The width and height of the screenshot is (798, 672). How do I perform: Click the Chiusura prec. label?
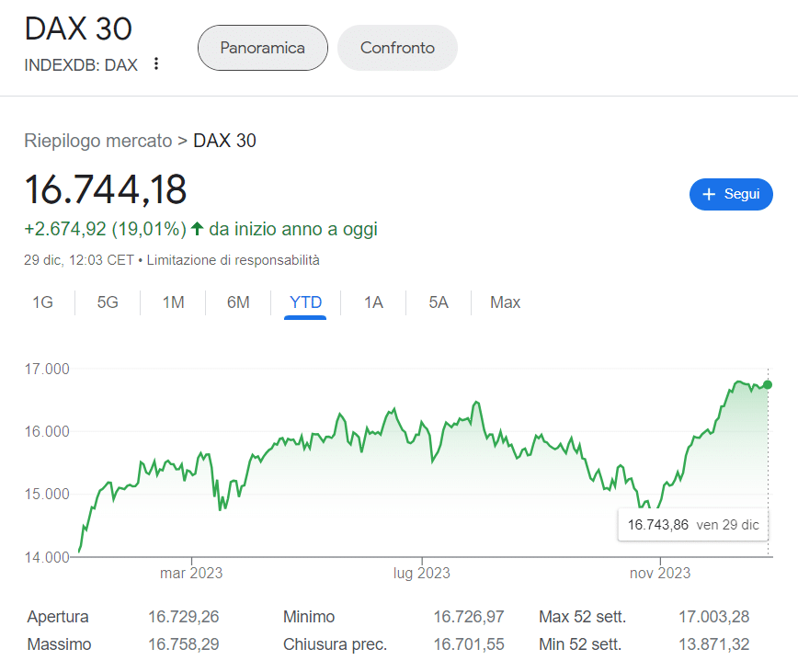tap(335, 644)
